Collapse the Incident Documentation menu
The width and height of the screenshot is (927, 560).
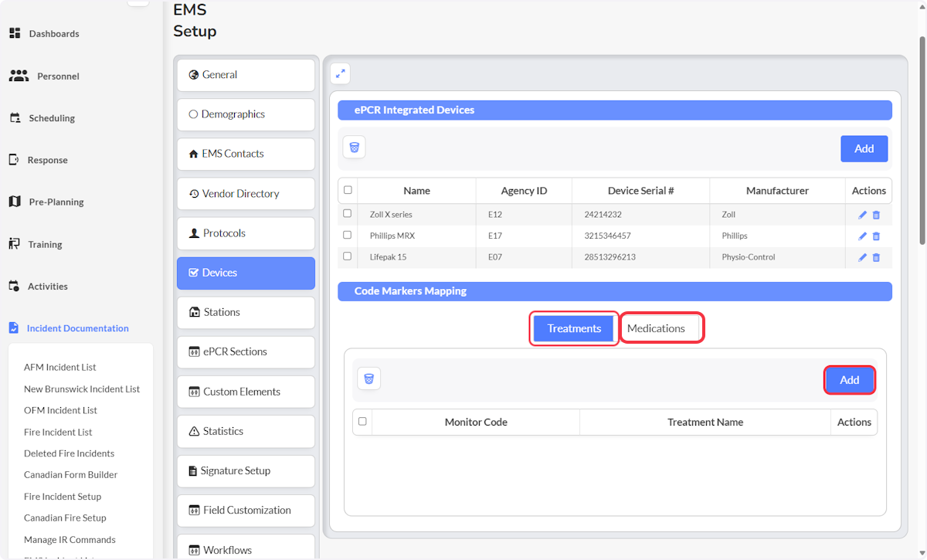pyautogui.click(x=78, y=328)
